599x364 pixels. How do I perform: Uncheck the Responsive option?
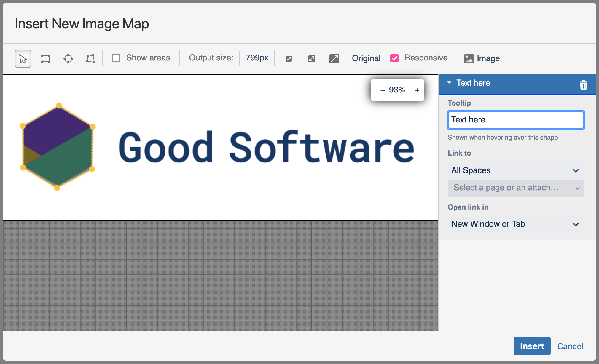click(x=394, y=58)
